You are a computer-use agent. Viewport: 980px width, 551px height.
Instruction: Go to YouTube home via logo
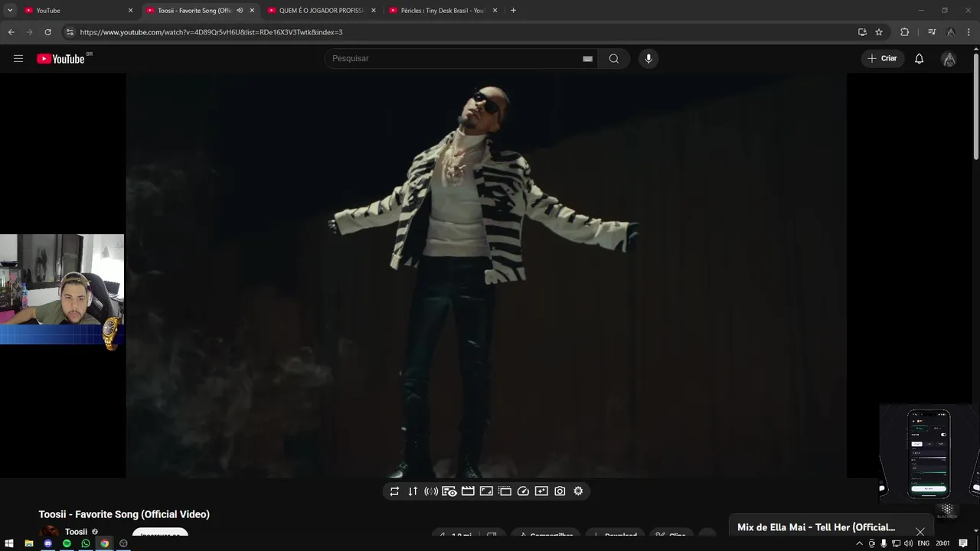60,59
